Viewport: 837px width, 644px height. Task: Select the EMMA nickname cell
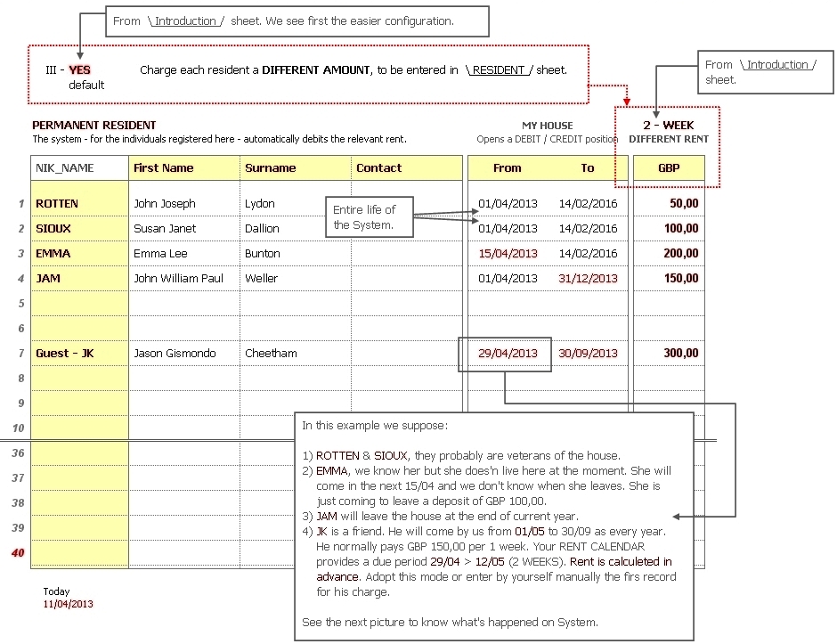[79, 254]
